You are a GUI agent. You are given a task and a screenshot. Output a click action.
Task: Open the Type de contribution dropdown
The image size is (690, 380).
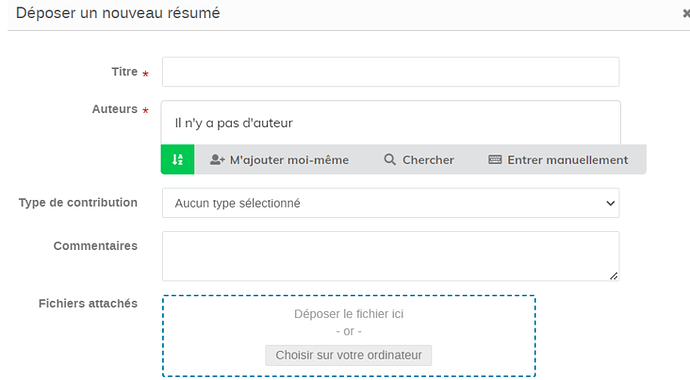[x=391, y=203]
